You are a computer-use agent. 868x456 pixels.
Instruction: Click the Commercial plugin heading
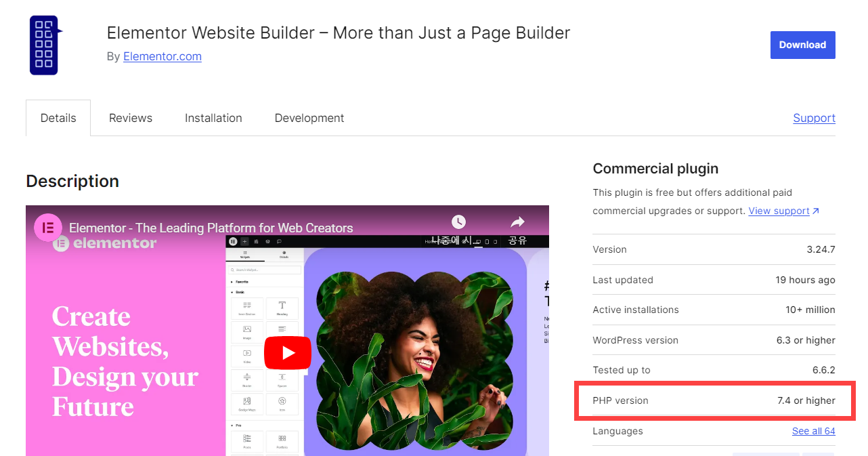655,169
